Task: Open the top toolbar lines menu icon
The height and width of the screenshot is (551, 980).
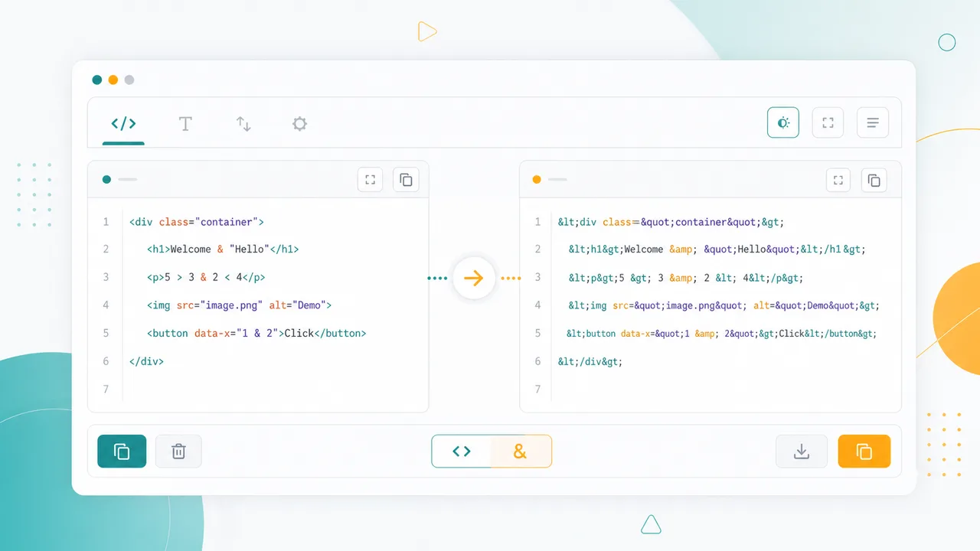Action: [x=873, y=122]
